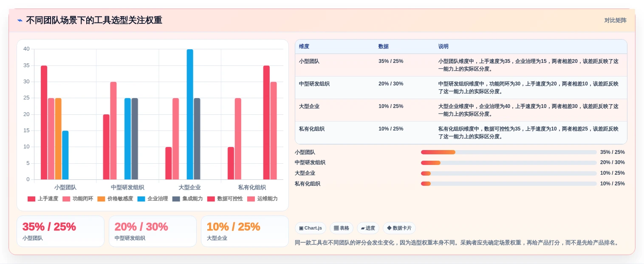Click the 小型团队 row description text
The width and height of the screenshot is (644, 264).
coord(528,65)
